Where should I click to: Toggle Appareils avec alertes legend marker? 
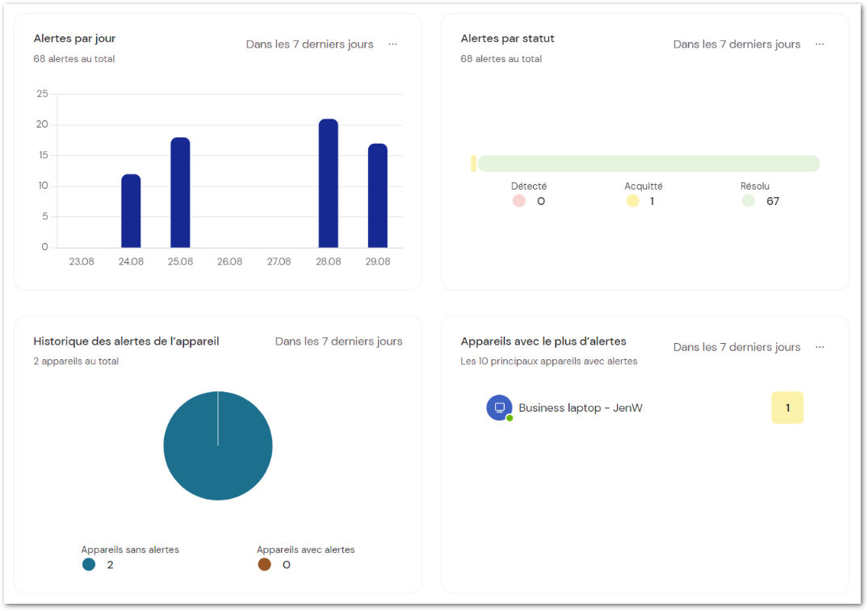265,564
